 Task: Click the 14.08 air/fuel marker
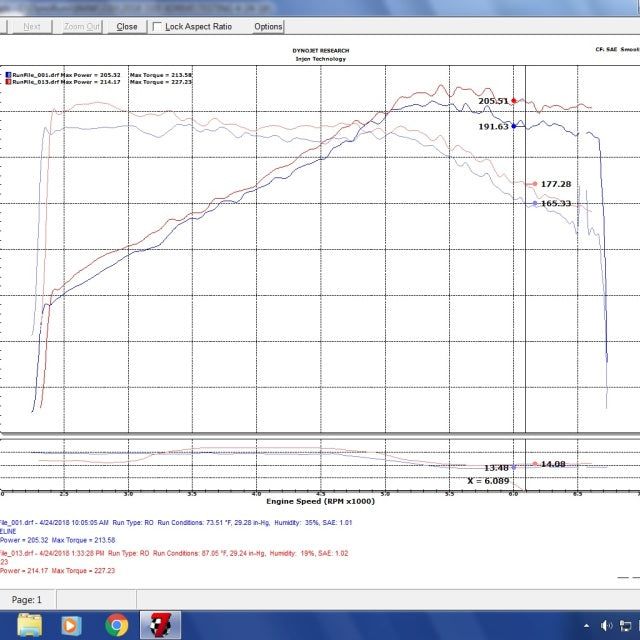pyautogui.click(x=535, y=464)
